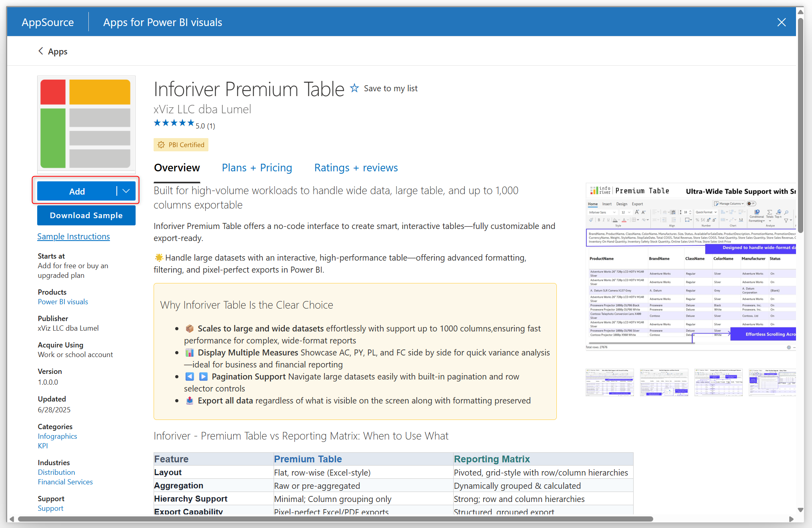This screenshot has height=528, width=812.
Task: Select the Overview tab
Action: coord(177,168)
